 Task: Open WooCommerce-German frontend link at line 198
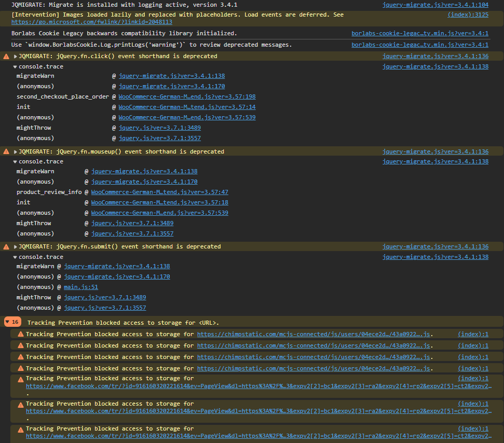[x=187, y=96]
